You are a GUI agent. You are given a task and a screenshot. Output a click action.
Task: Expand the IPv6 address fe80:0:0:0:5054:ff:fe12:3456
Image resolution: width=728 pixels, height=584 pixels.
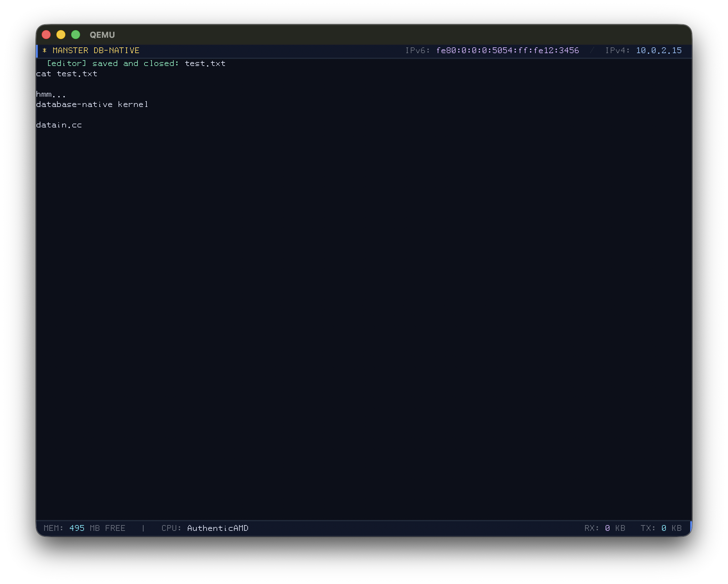tap(508, 50)
